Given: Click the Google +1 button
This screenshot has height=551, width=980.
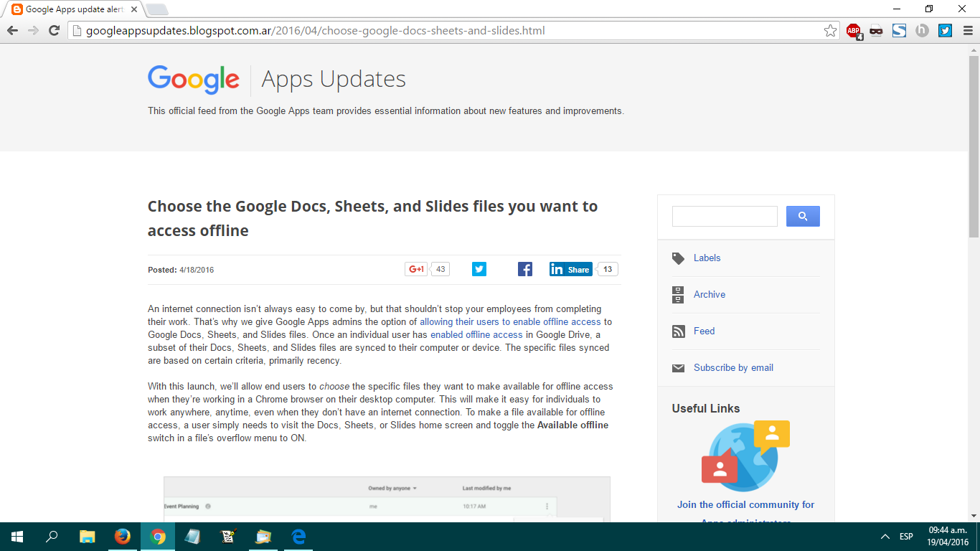Looking at the screenshot, I should pos(416,269).
